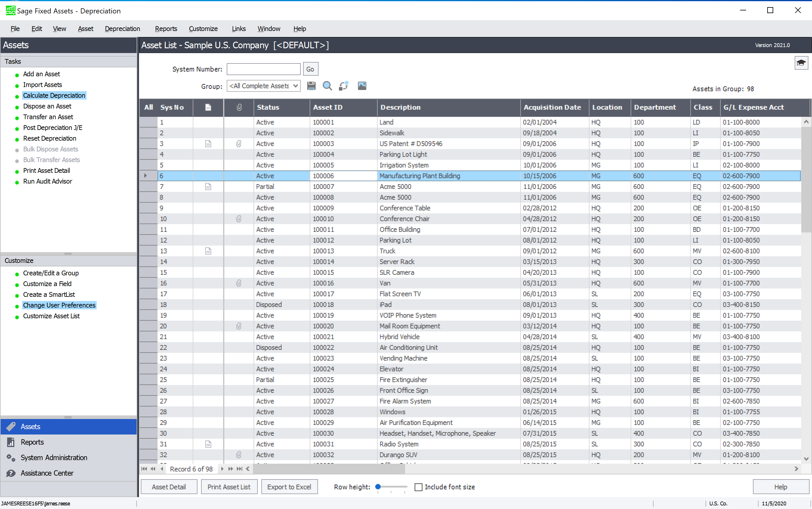Open the Depreciation menu
The width and height of the screenshot is (812, 509).
pyautogui.click(x=122, y=29)
